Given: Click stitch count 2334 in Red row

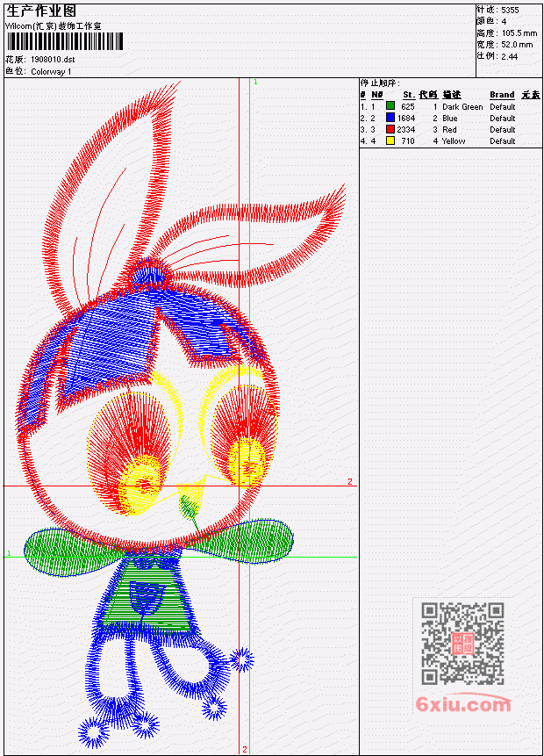Looking at the screenshot, I should click(406, 130).
